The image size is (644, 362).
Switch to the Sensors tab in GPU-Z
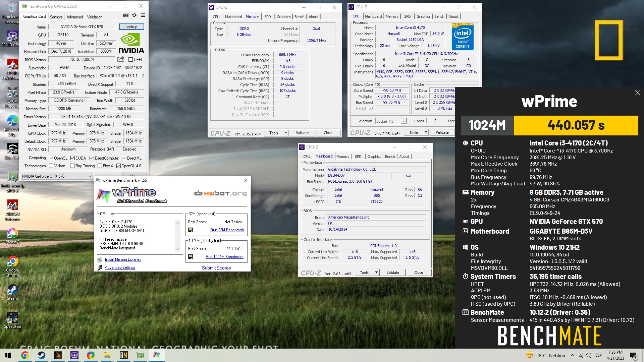(x=56, y=17)
